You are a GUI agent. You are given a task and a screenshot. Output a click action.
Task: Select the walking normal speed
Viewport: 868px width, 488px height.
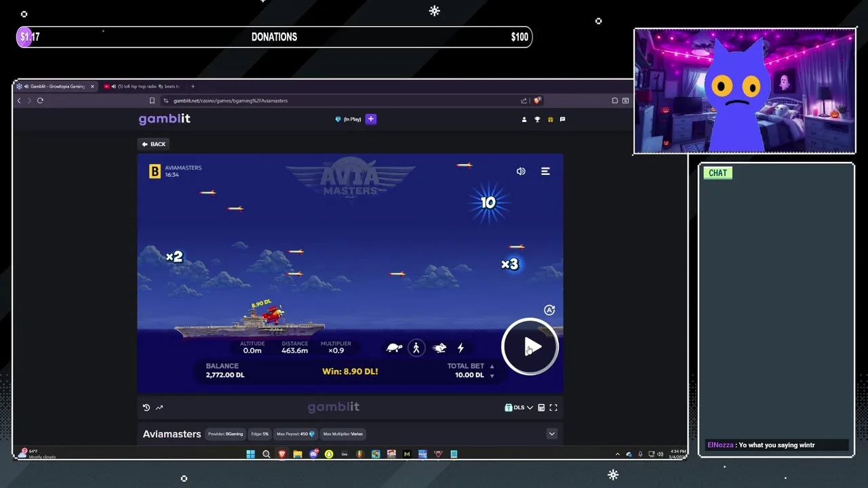coord(416,348)
